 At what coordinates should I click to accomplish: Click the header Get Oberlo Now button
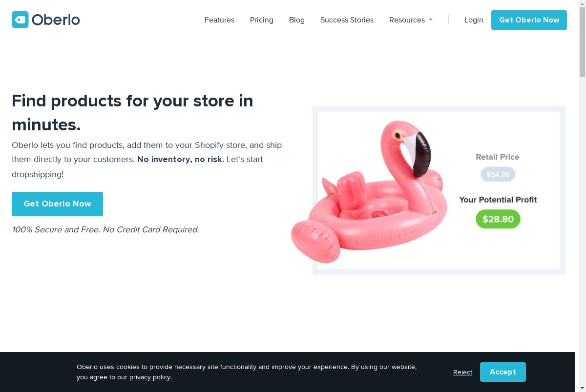tap(529, 20)
